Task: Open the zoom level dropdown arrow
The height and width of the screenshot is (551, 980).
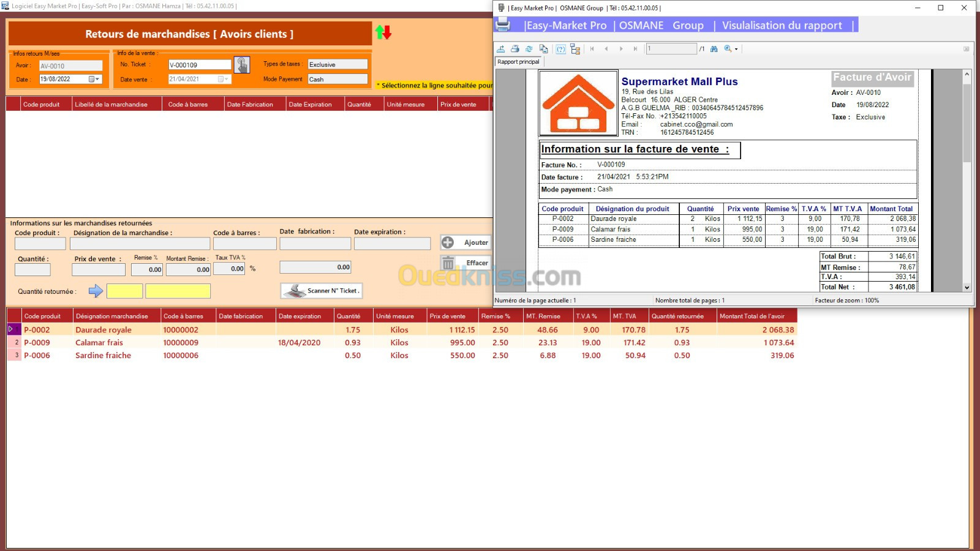Action: click(x=736, y=49)
